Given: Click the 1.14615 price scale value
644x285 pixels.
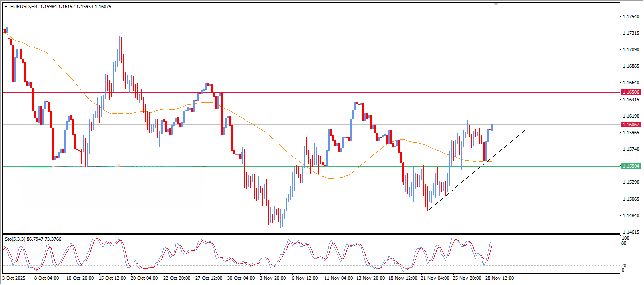Looking at the screenshot, I should (x=631, y=232).
